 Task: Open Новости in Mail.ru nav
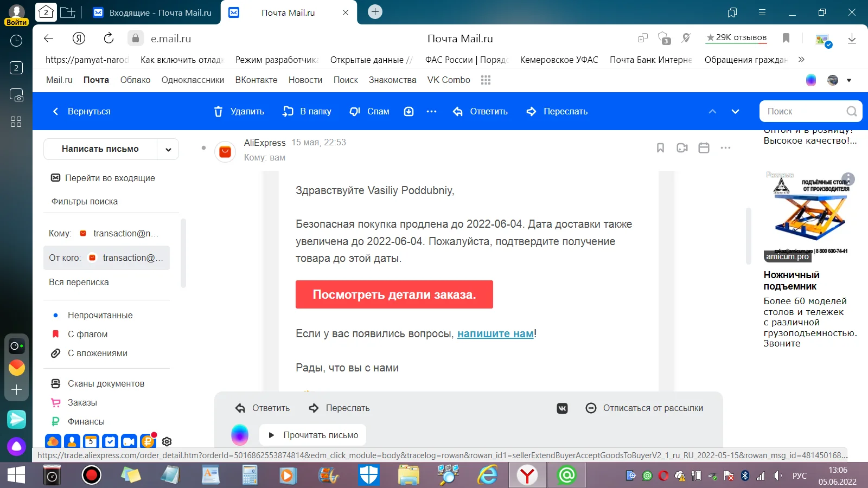[x=305, y=80]
